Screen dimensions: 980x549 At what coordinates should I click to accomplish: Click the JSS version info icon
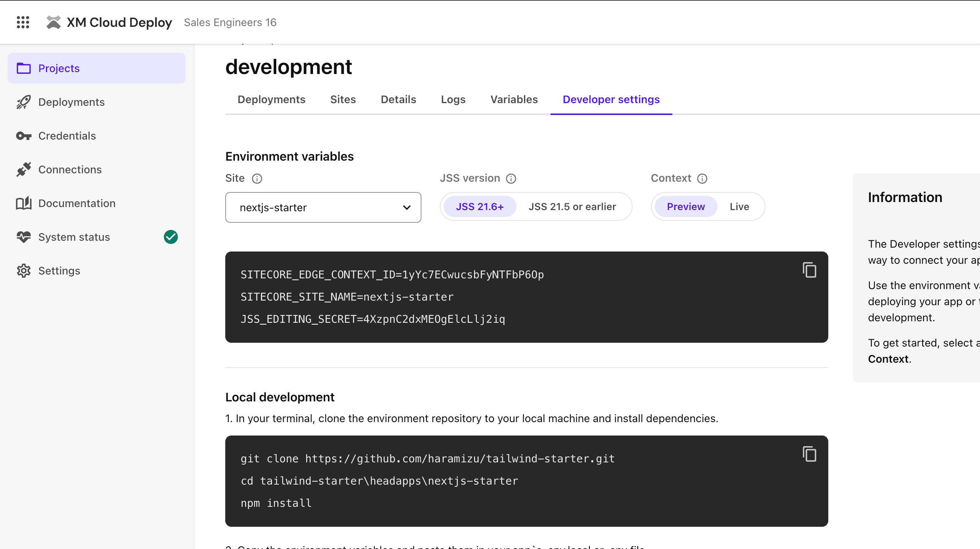tap(511, 179)
